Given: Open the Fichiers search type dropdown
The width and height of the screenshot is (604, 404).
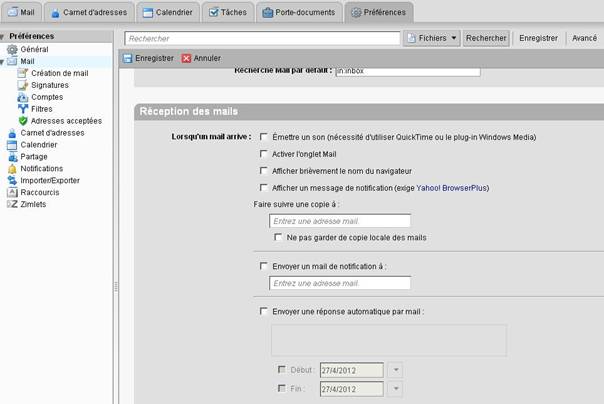Looking at the screenshot, I should 432,38.
